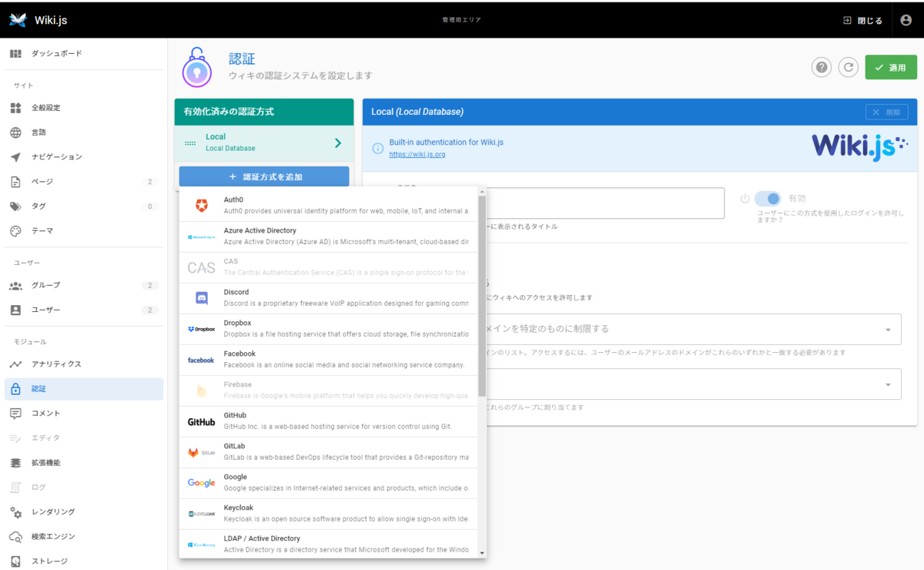
Task: Click the CAS strategy entry
Action: 328,267
